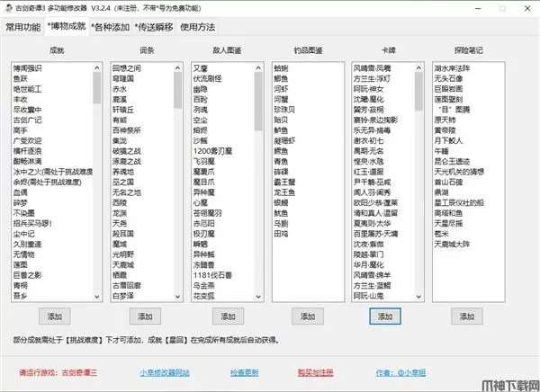Click the 成就 list scrollbar thumb
Screen dimensions: 540x392
coord(97,88)
